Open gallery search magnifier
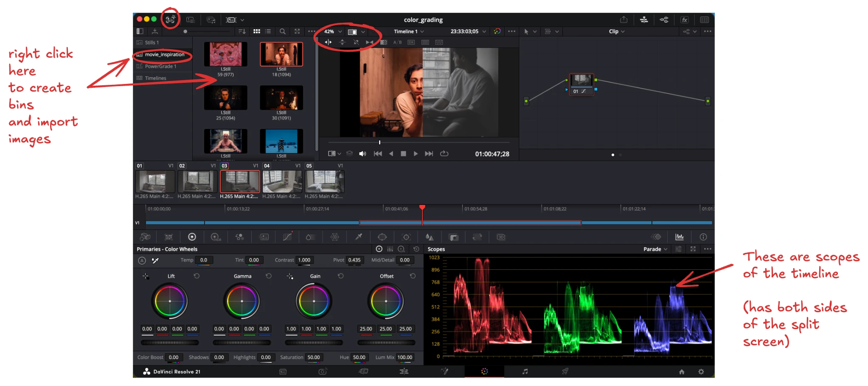The image size is (868, 386). 282,31
